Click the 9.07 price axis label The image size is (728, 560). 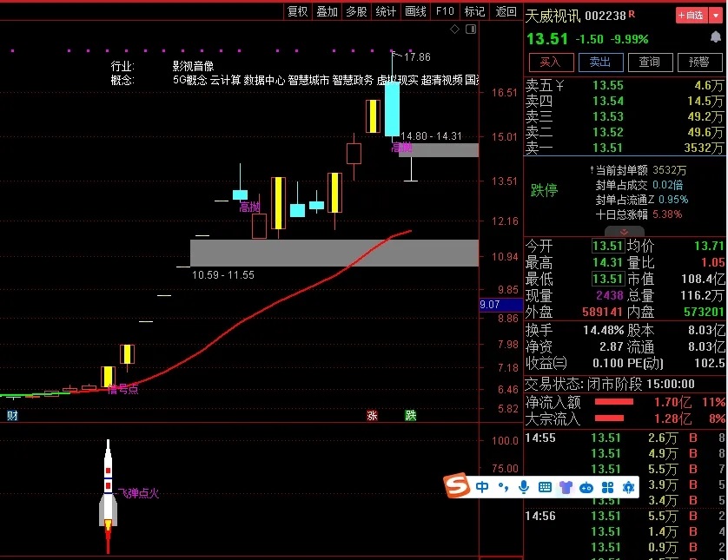500,305
